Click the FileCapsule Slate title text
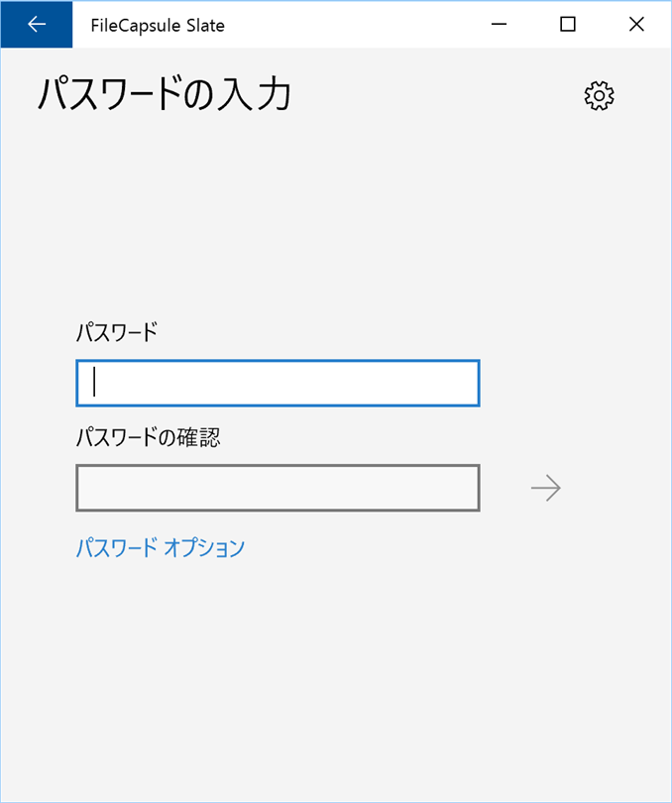672x803 pixels. pos(158,25)
